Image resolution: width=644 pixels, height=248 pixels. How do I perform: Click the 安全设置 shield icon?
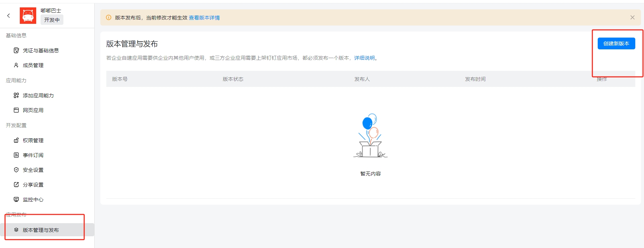(x=16, y=170)
